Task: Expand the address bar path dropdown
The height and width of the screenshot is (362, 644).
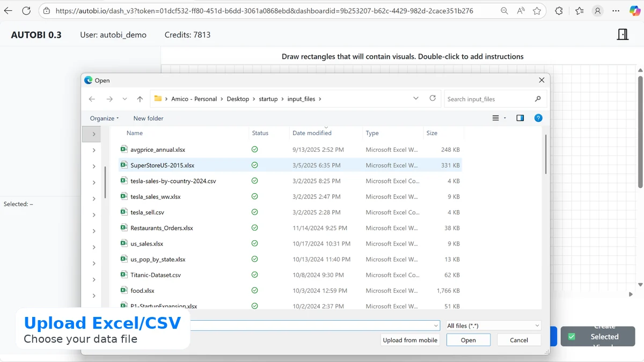Action: click(416, 98)
